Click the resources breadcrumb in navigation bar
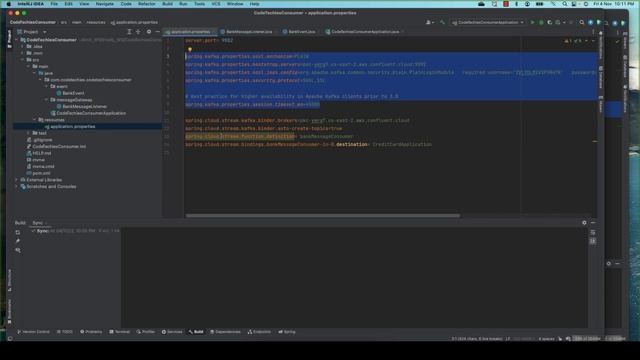Screen dimensions: 640x360 96,22
